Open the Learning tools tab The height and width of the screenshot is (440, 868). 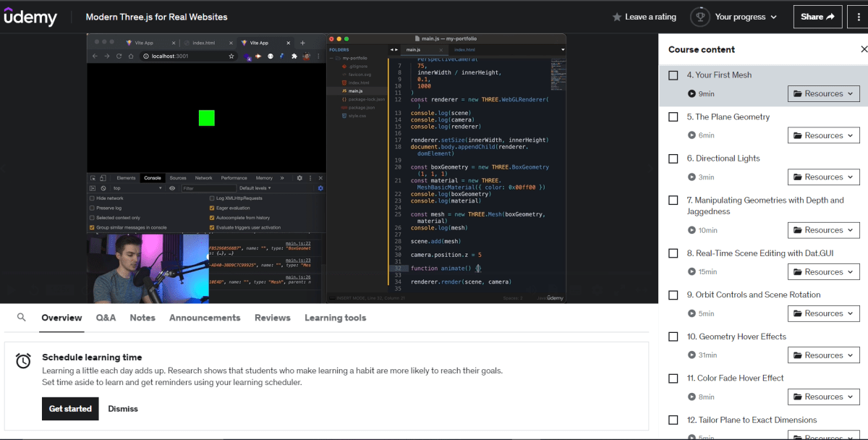(335, 318)
